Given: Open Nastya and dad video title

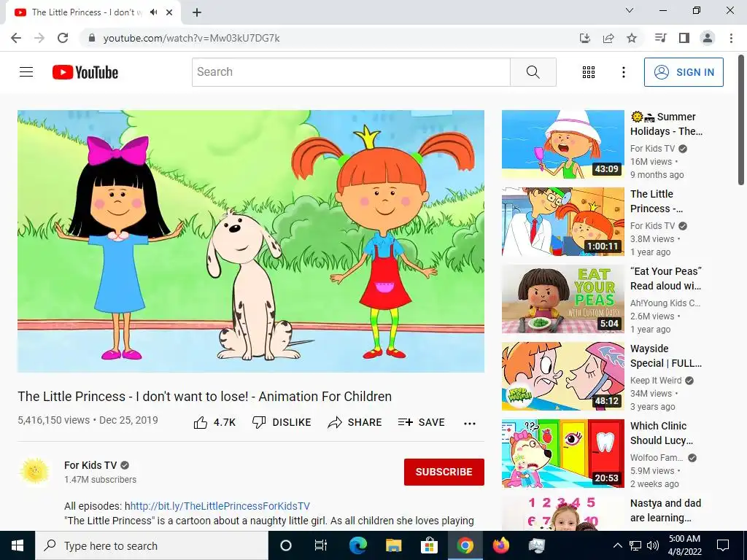Looking at the screenshot, I should [665, 510].
